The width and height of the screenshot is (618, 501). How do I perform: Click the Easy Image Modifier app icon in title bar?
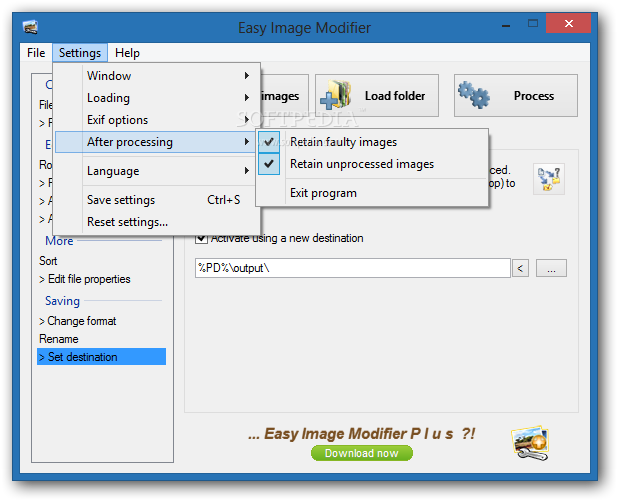pyautogui.click(x=30, y=27)
